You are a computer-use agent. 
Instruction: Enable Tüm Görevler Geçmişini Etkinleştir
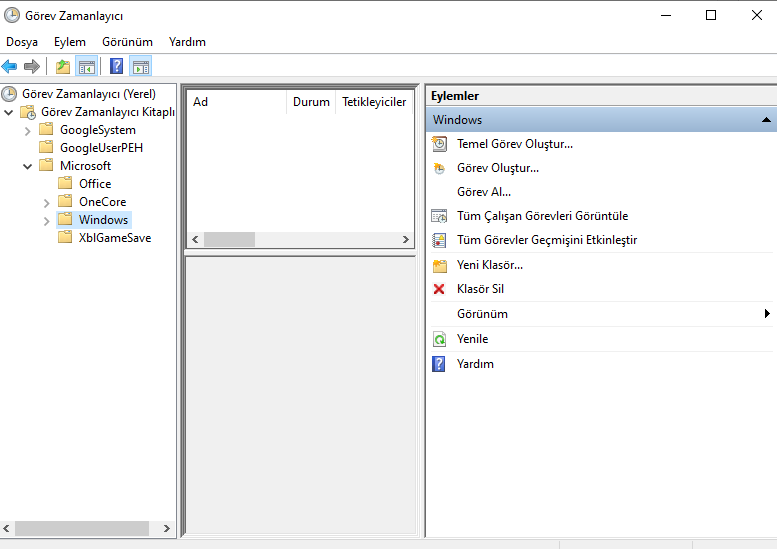click(x=546, y=240)
